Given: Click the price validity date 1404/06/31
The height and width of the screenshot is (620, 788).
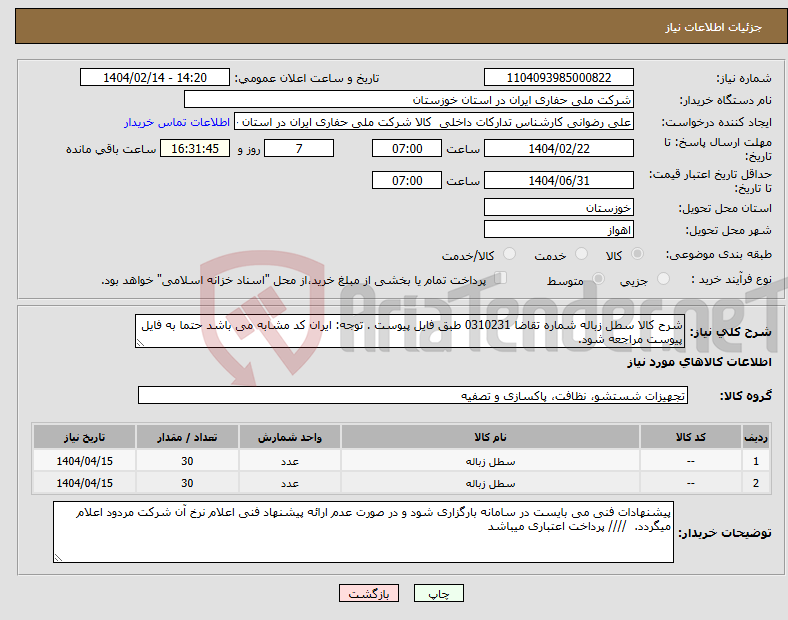Looking at the screenshot, I should (558, 180).
